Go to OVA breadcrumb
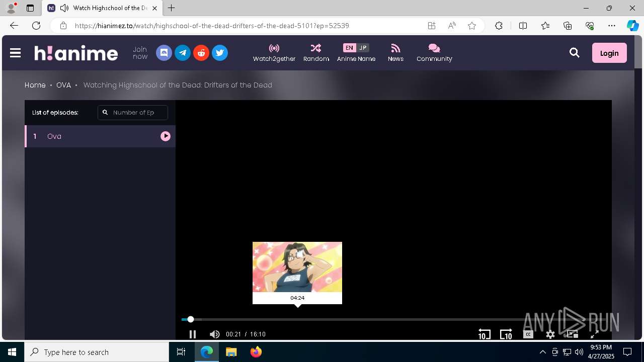Viewport: 644px width, 362px height. coord(63,85)
